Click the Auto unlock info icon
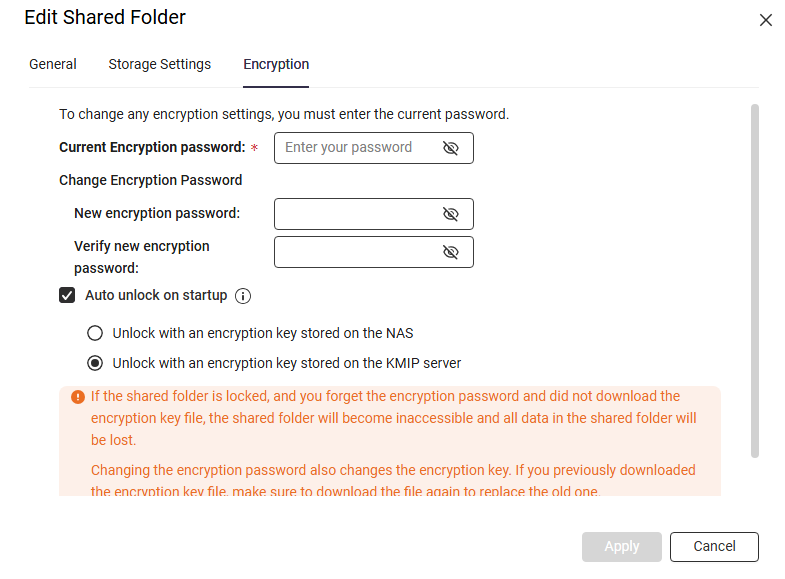Screen dimensions: 785x579 (242, 296)
